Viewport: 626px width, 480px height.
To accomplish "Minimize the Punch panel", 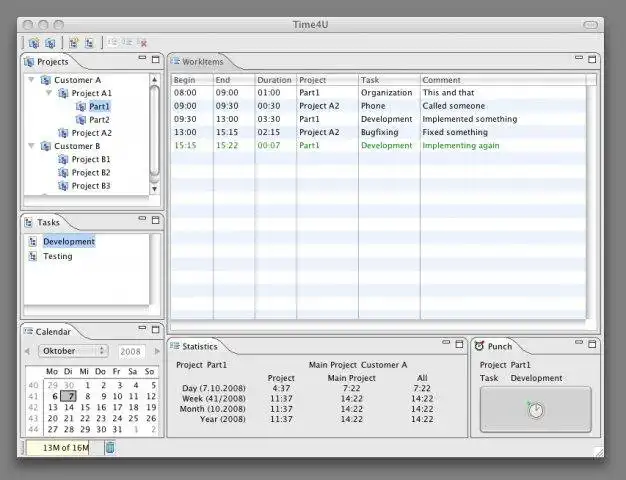I will [x=579, y=342].
